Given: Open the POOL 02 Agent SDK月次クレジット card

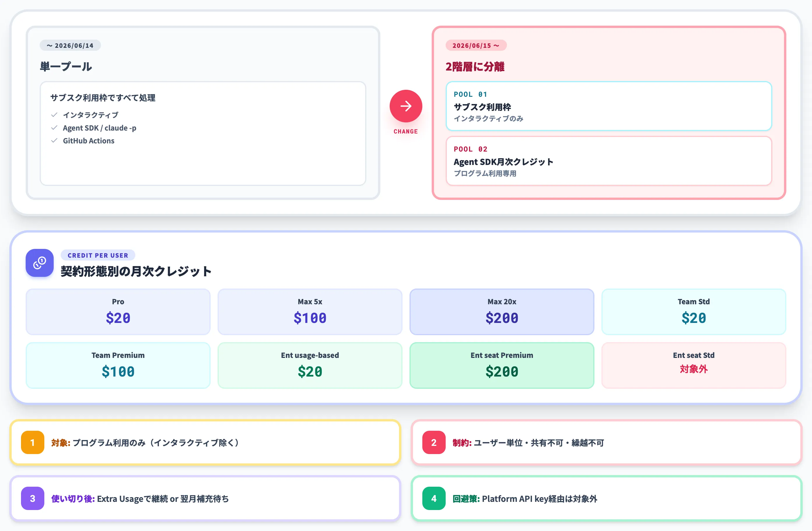Looking at the screenshot, I should [609, 161].
